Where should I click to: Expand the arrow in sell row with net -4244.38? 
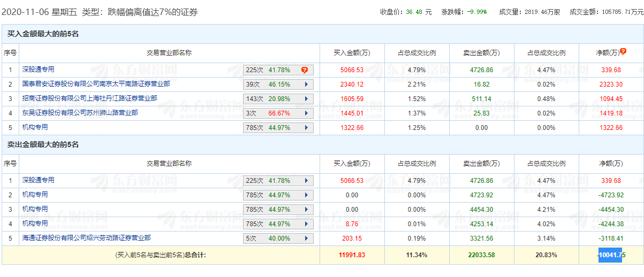[306, 224]
